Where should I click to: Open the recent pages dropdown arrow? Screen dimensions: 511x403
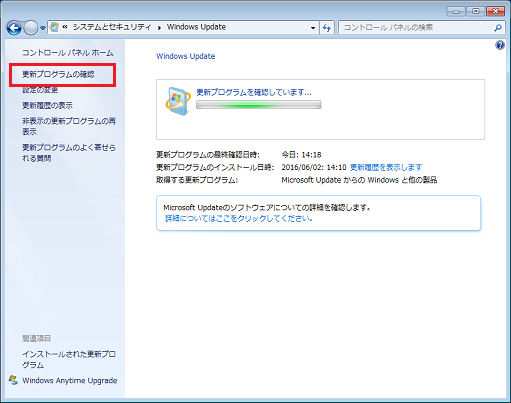(43, 28)
